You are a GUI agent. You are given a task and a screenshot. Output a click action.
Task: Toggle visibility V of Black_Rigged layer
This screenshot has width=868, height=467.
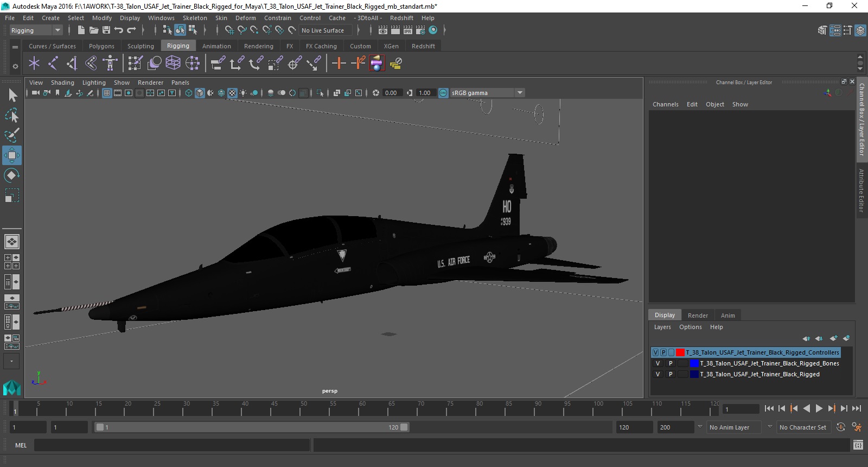(x=658, y=374)
